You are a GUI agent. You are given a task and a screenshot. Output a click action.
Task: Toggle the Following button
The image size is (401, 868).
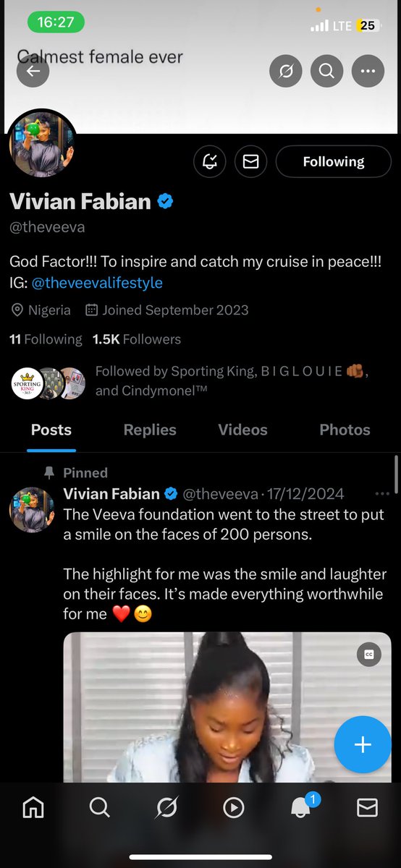[334, 162]
